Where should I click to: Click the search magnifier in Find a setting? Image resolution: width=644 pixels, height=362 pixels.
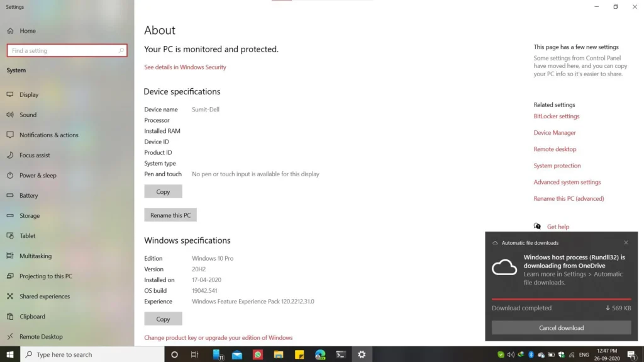121,50
